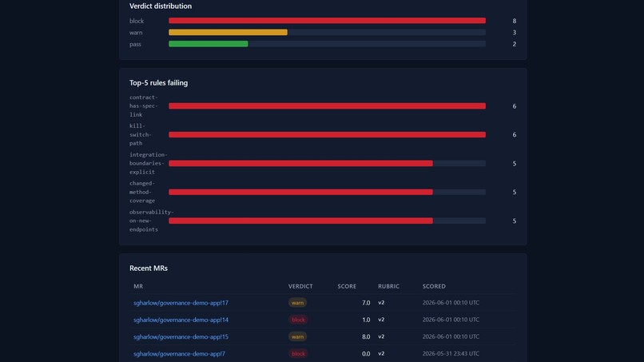
Task: Select the contract-has-spec-link rule label
Action: pos(143,106)
